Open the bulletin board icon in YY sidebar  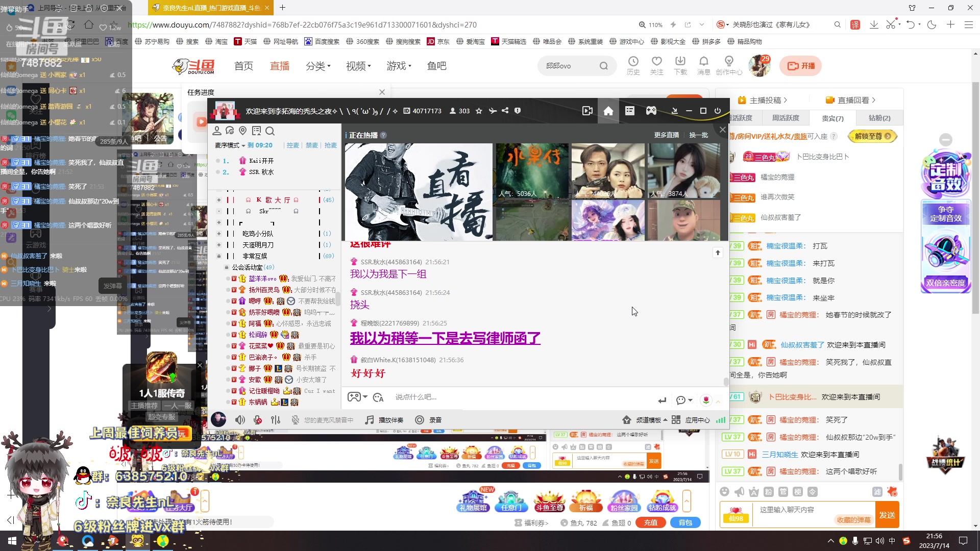coord(256,131)
